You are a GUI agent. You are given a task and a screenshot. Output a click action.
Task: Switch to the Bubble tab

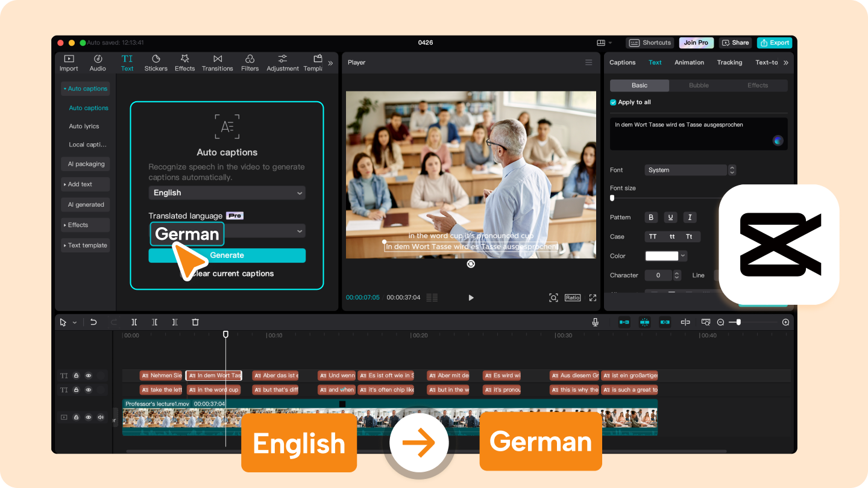pos(698,85)
